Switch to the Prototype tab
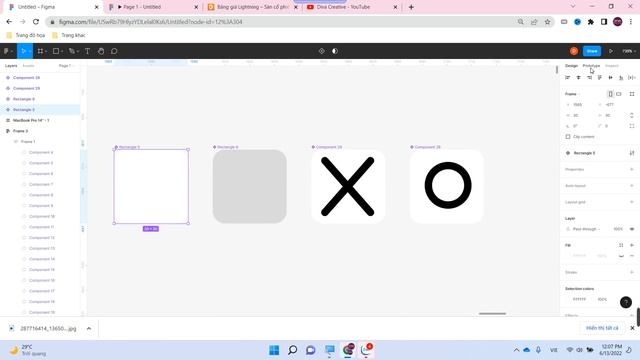The height and width of the screenshot is (360, 640). coord(591,66)
